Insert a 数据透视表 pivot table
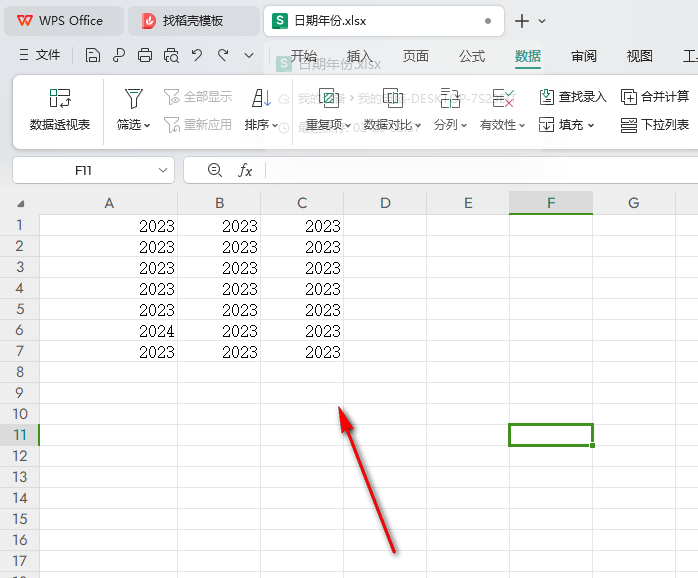The width and height of the screenshot is (698, 578). tap(60, 110)
